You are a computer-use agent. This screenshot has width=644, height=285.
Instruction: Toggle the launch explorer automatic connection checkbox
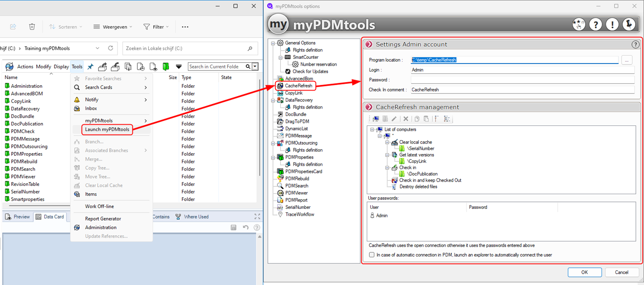pyautogui.click(x=371, y=255)
